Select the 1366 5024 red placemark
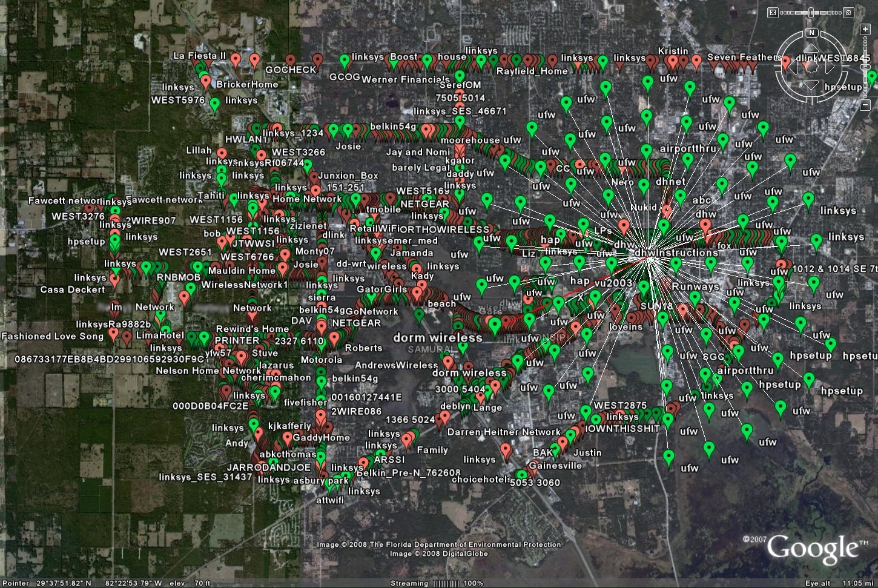 [x=444, y=417]
